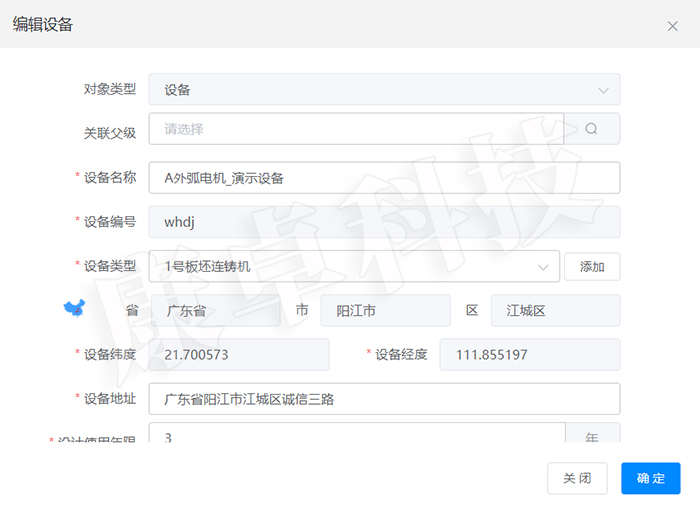The image size is (700, 513).
Task: Click the search icon beside 关联父级
Action: [591, 129]
